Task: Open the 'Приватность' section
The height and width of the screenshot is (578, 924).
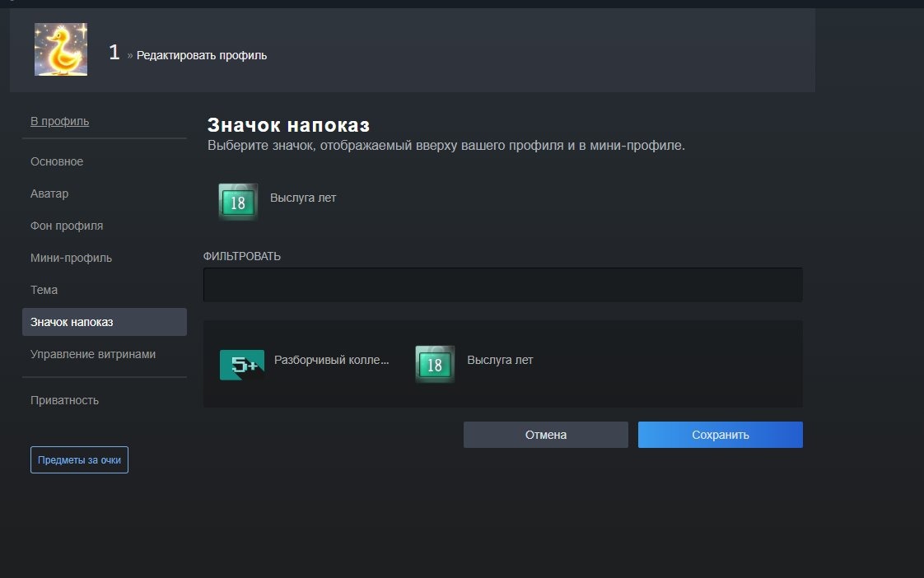Action: 64,400
